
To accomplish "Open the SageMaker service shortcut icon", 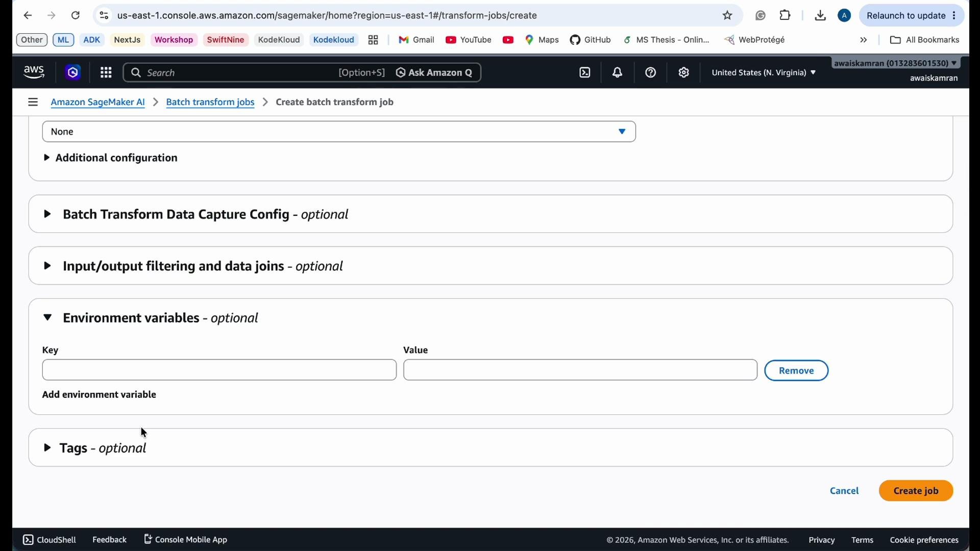I will click(x=73, y=73).
